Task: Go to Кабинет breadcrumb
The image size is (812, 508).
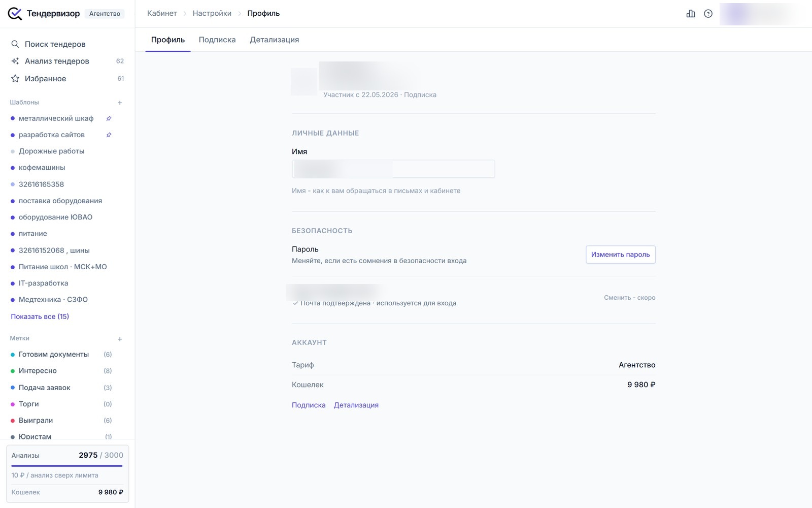Action: pyautogui.click(x=162, y=13)
